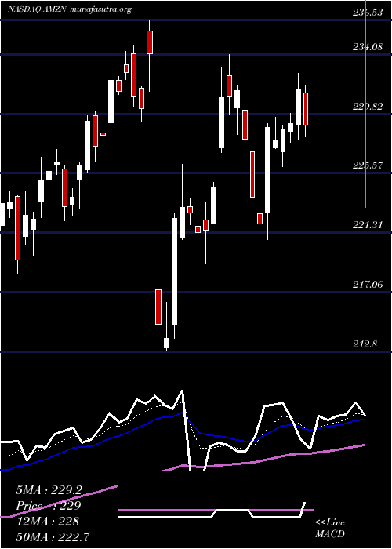The width and height of the screenshot is (392, 549).
Task: Click the 229.82 price level label
Action: coord(367,107)
